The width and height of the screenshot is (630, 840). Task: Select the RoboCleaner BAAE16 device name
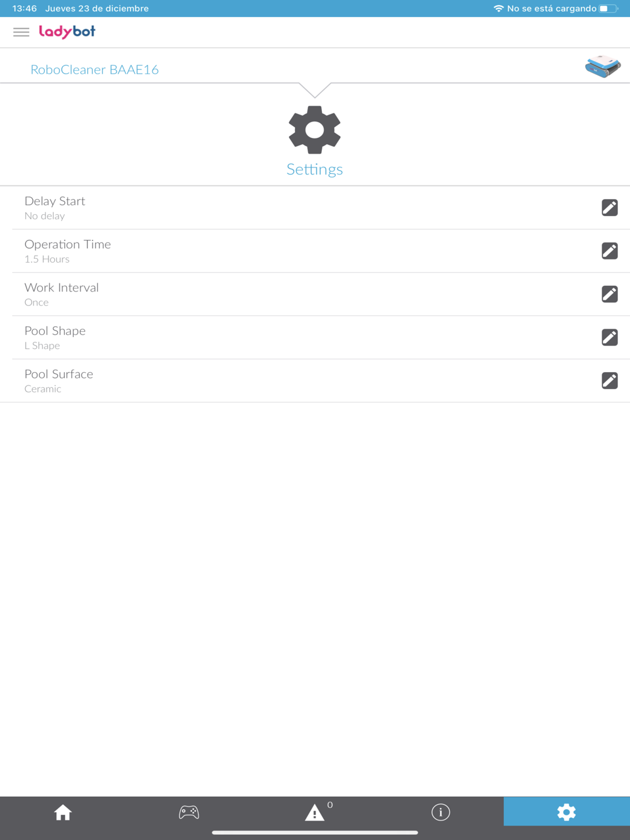click(94, 69)
